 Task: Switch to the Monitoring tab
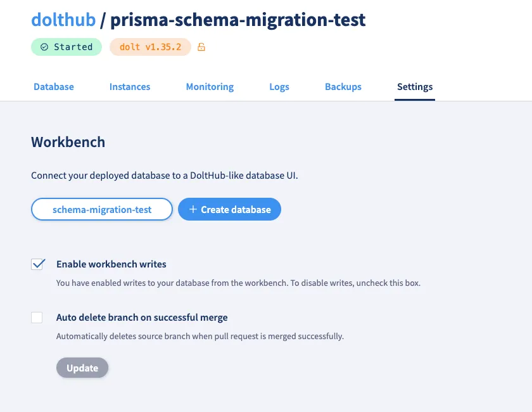210,86
